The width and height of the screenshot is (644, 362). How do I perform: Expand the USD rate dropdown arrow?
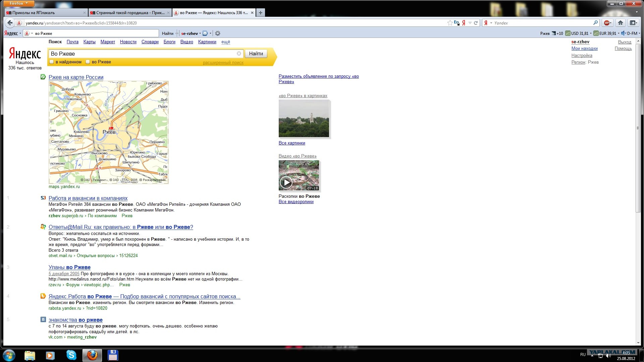coord(591,33)
